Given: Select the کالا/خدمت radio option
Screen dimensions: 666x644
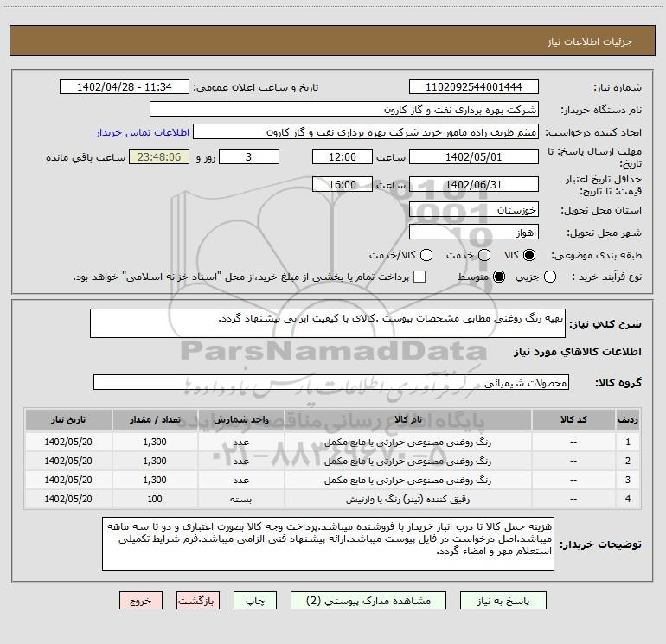Looking at the screenshot, I should (426, 255).
